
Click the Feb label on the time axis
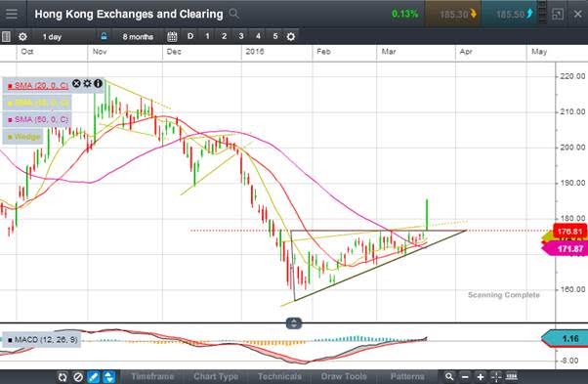tap(323, 52)
